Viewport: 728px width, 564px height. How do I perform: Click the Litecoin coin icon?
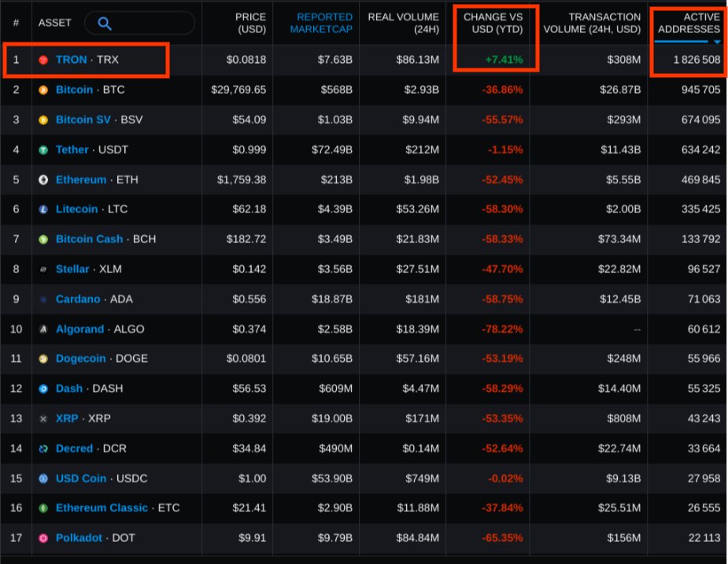pos(43,209)
